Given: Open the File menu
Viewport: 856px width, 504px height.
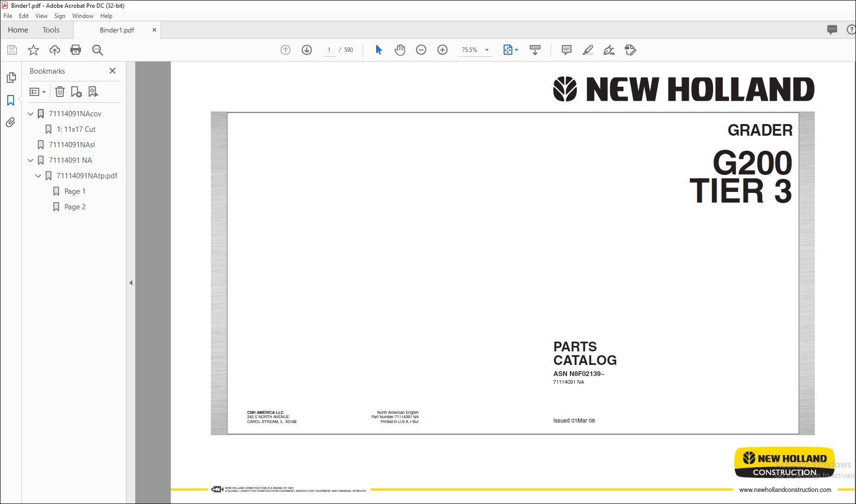Looking at the screenshot, I should [8, 16].
